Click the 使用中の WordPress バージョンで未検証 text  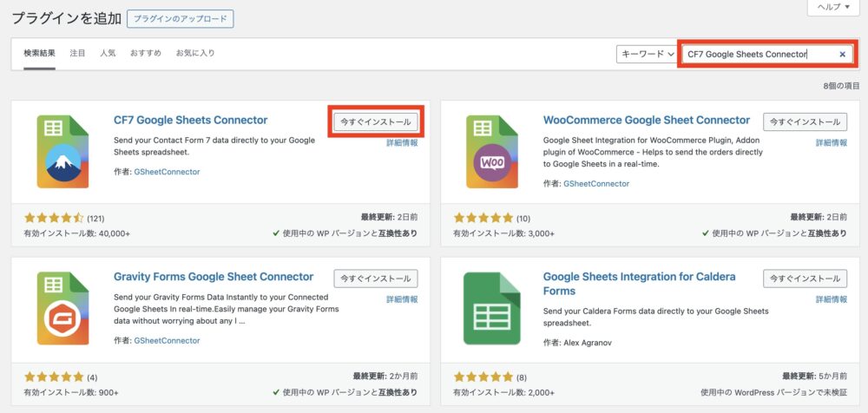tap(774, 392)
